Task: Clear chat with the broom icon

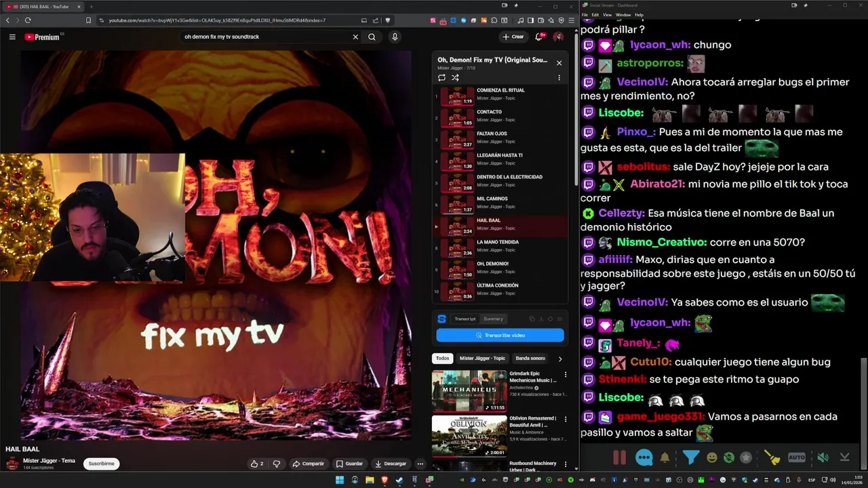Action: [772, 457]
